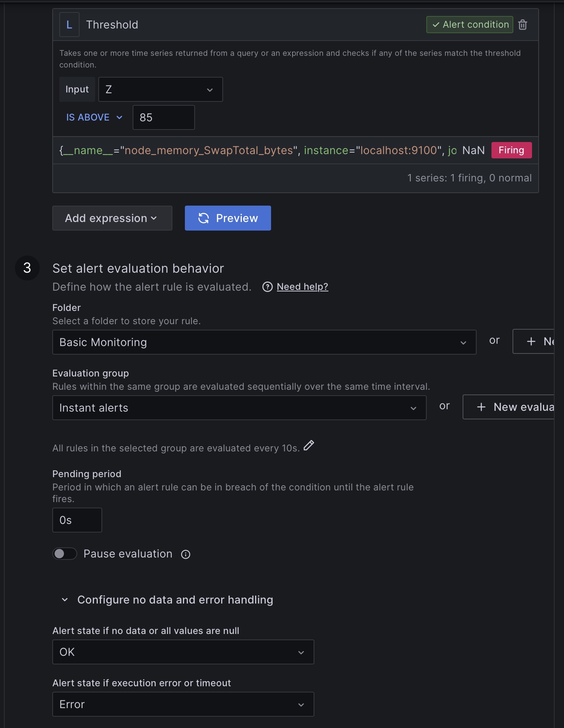Toggle the Pause evaluation switch
Screen dimensions: 564x728
pos(65,554)
